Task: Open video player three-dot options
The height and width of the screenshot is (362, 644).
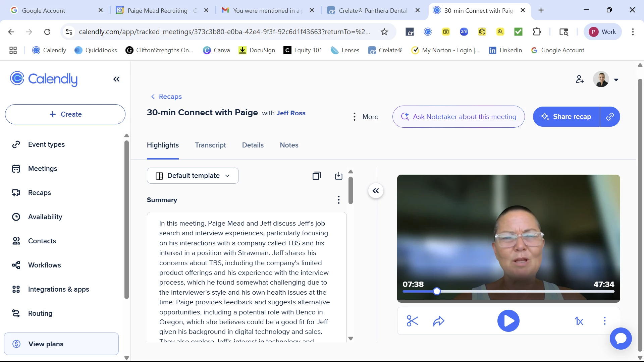Action: (605, 321)
